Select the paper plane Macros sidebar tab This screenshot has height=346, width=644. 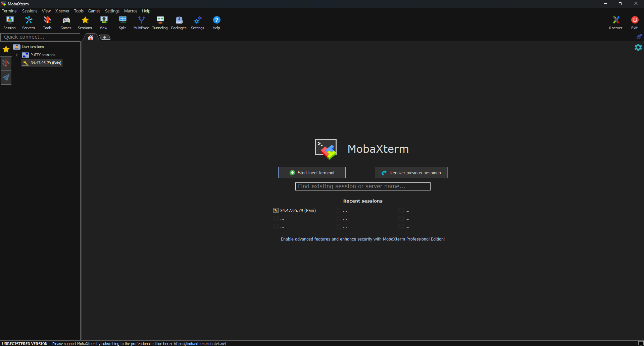[6, 78]
